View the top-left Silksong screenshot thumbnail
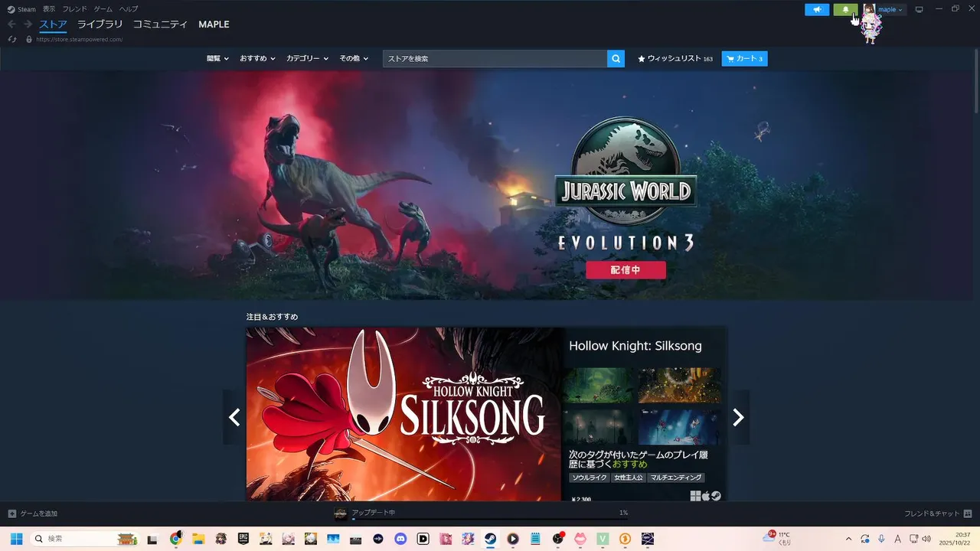 click(598, 385)
